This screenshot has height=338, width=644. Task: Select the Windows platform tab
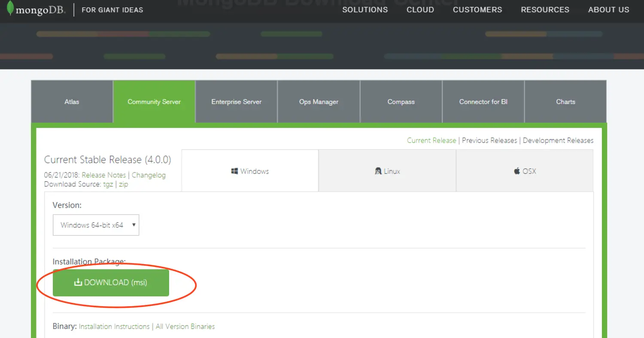click(x=250, y=171)
